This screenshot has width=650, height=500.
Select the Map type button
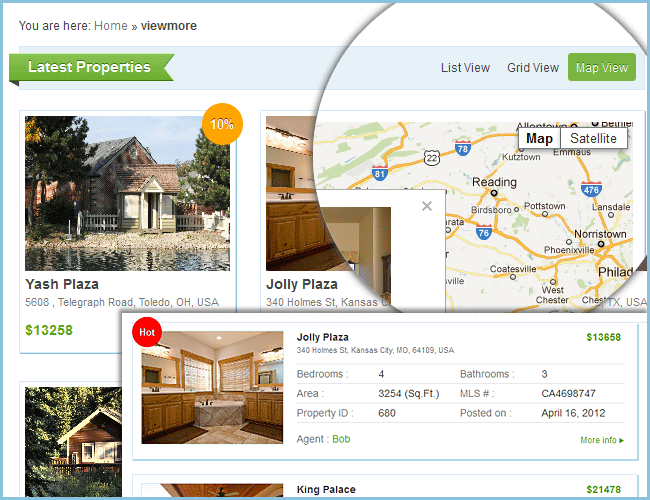(539, 138)
